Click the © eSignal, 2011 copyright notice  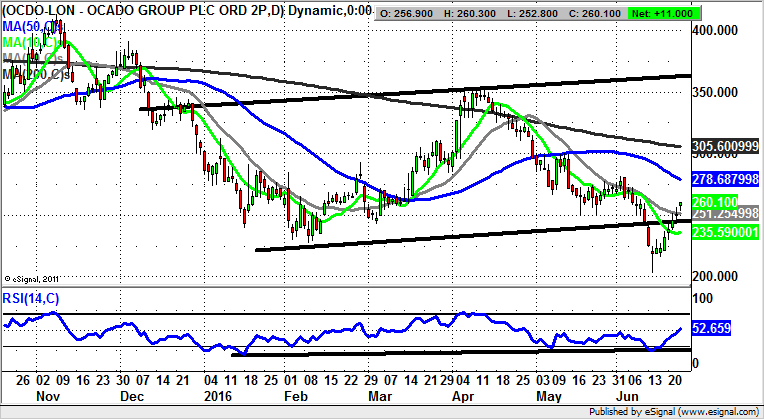(36, 279)
